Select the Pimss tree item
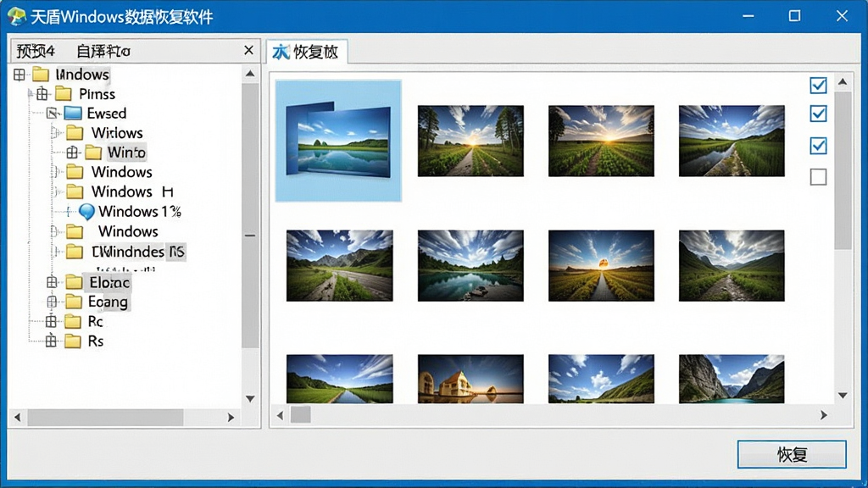 pos(97,93)
